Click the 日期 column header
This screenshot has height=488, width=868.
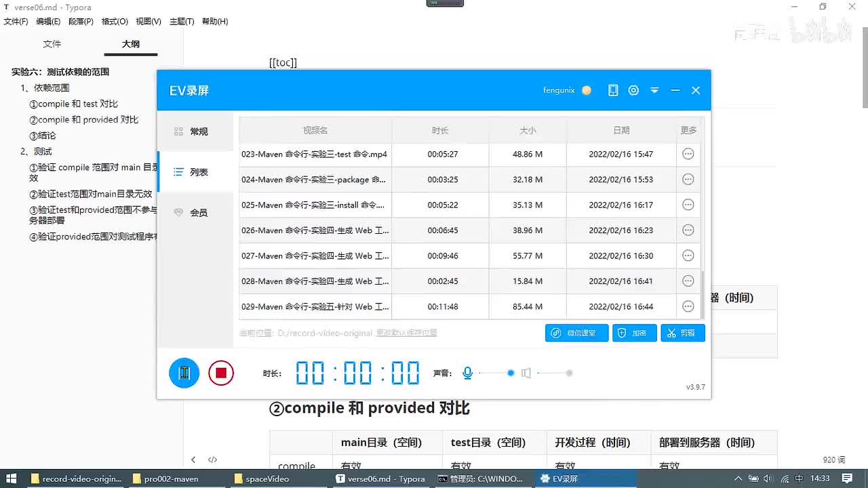pyautogui.click(x=621, y=130)
